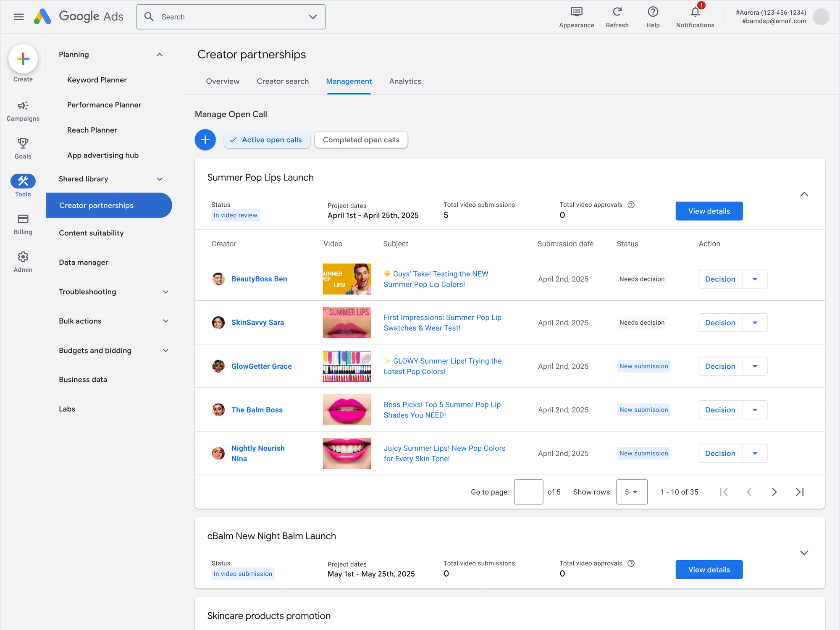Click the Create plus button
This screenshot has width=840, height=630.
pos(23,59)
